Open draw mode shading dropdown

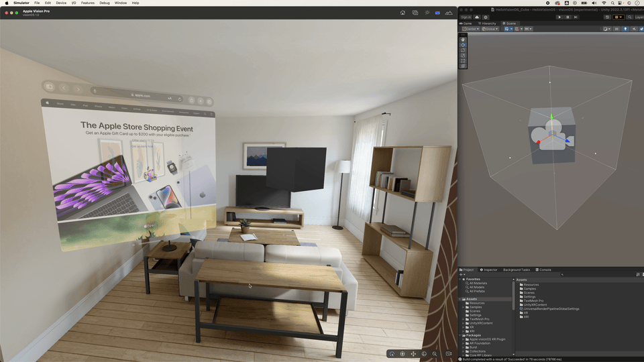coord(606,29)
